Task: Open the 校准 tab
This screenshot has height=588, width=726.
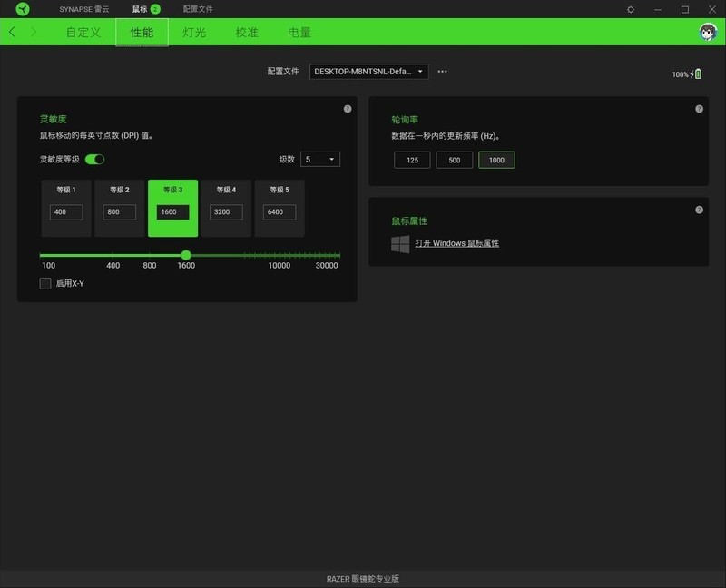Action: [247, 33]
